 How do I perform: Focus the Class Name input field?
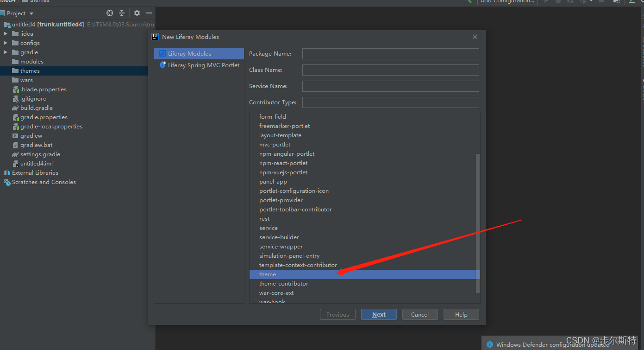(390, 70)
